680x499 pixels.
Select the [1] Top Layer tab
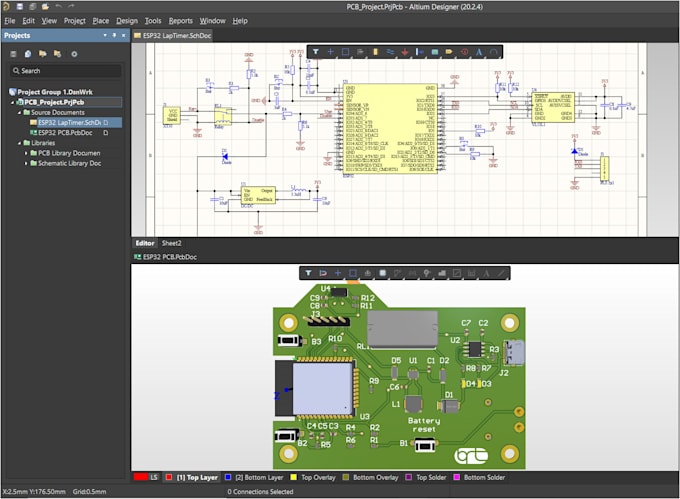tap(192, 477)
